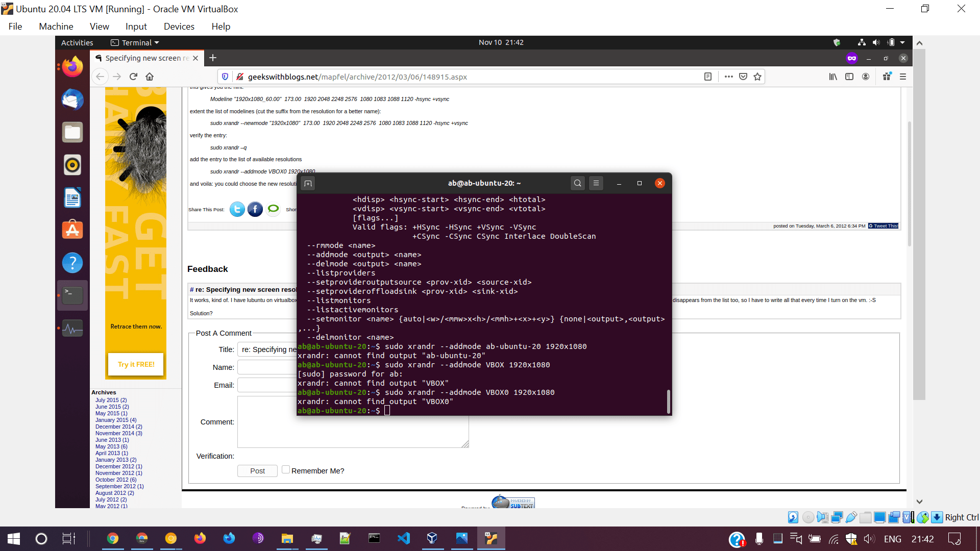Open Ubuntu Software from the dock

[72, 230]
